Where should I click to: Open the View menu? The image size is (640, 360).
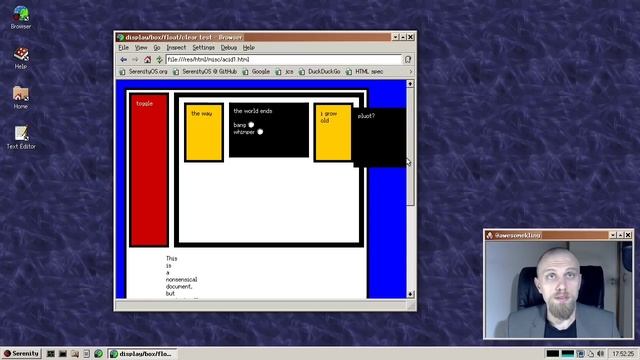[141, 48]
